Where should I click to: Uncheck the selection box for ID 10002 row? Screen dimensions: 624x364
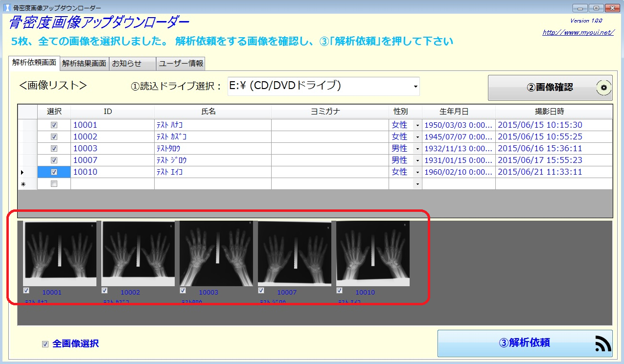[54, 136]
